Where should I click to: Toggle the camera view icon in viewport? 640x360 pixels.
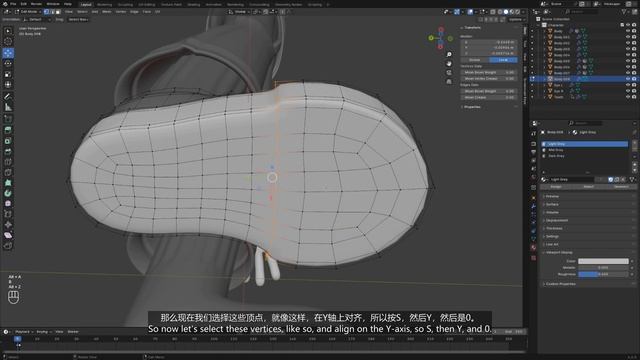[x=449, y=73]
